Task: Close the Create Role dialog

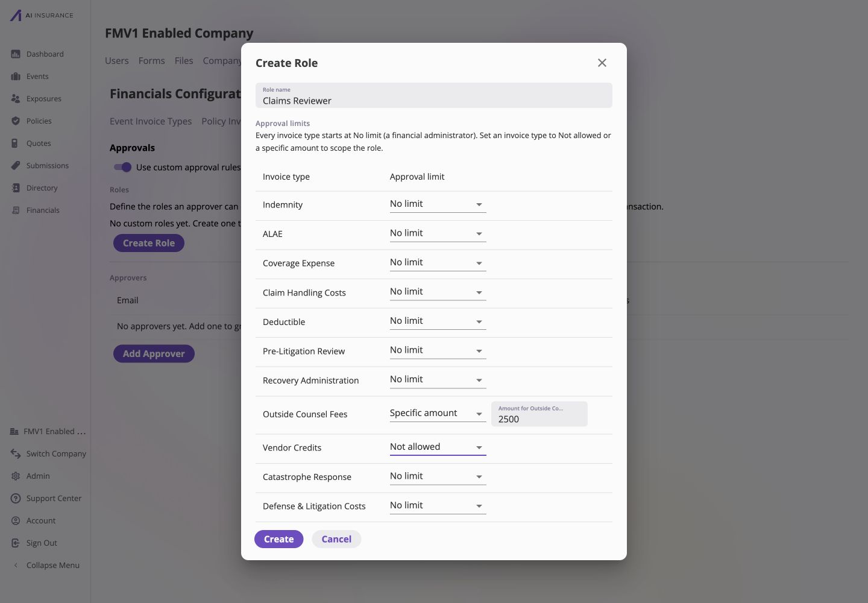Action: coord(602,63)
